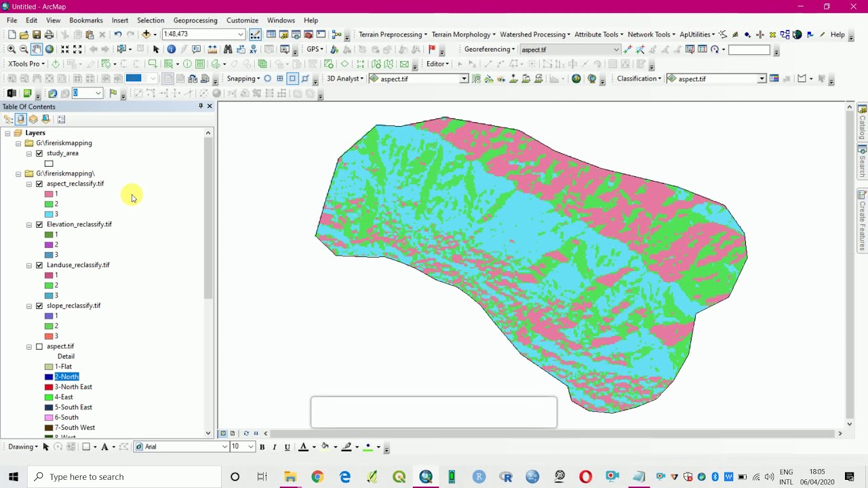The image size is (868, 488).
Task: Open the Geoprocessing menu
Action: (195, 20)
